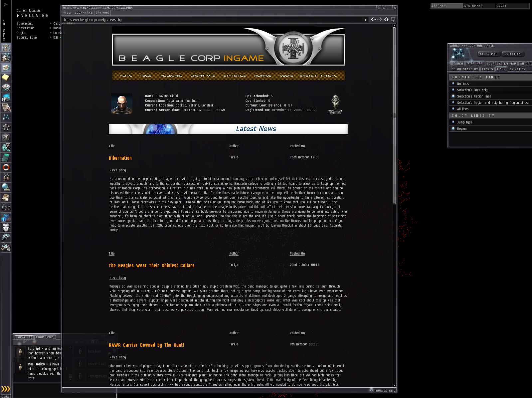Open RAWR Carrier Downed by The Hunt article
532x398 pixels.
pyautogui.click(x=146, y=345)
